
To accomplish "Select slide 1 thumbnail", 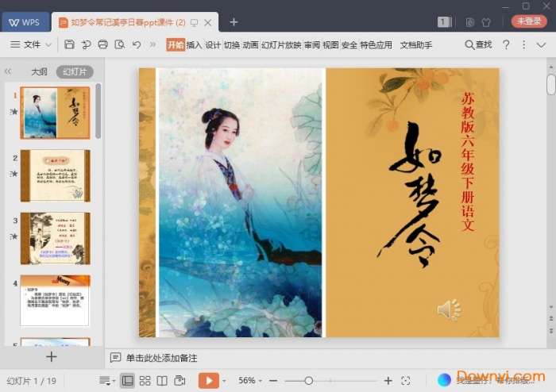I will click(55, 113).
